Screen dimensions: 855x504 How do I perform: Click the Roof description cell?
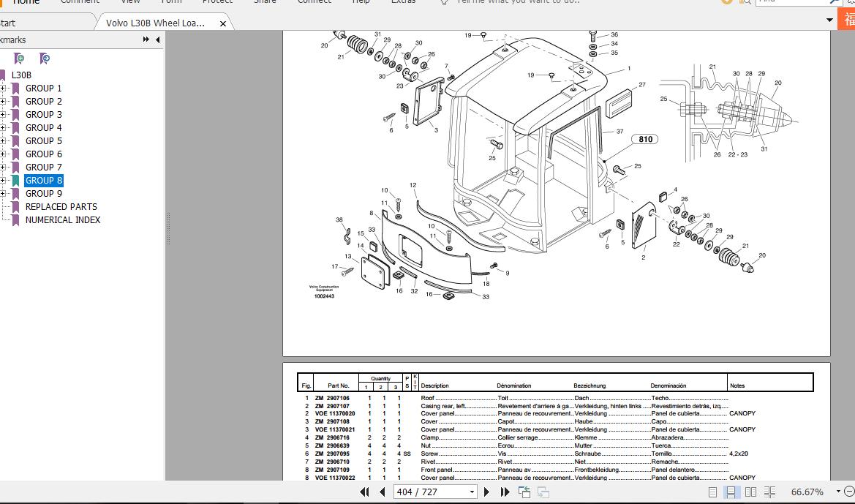(427, 398)
